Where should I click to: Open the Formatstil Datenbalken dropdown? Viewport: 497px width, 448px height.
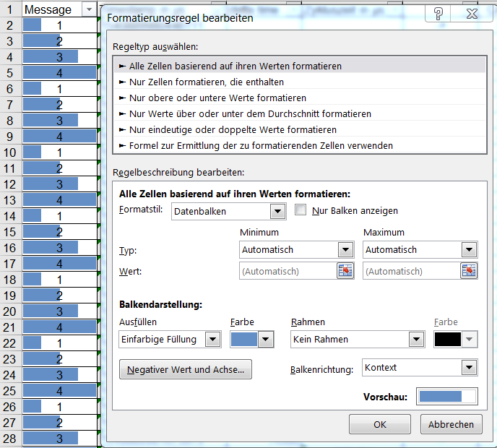click(x=277, y=211)
